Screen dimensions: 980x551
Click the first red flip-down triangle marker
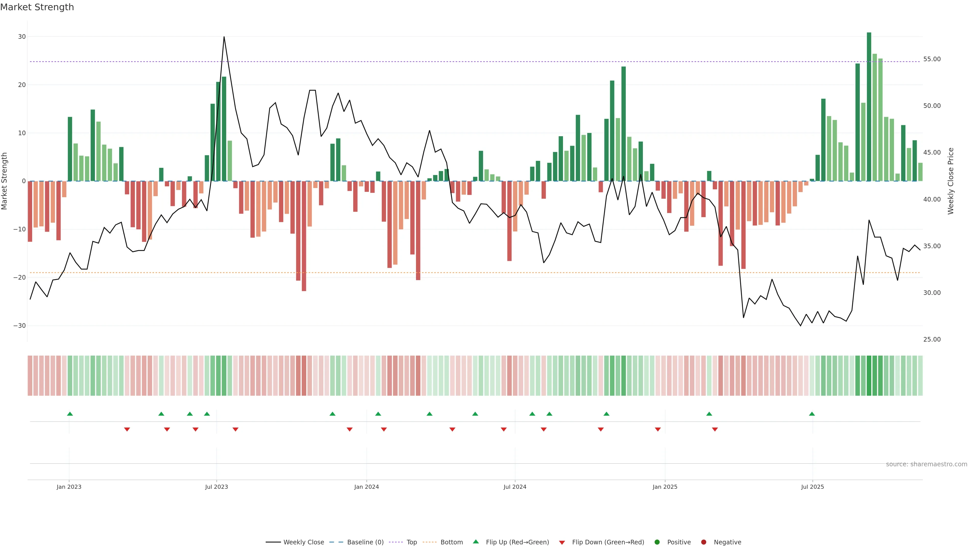tap(127, 429)
